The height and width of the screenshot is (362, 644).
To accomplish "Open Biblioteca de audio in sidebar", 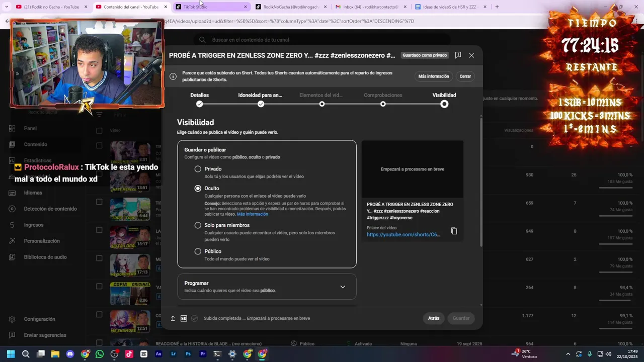I will tap(45, 257).
